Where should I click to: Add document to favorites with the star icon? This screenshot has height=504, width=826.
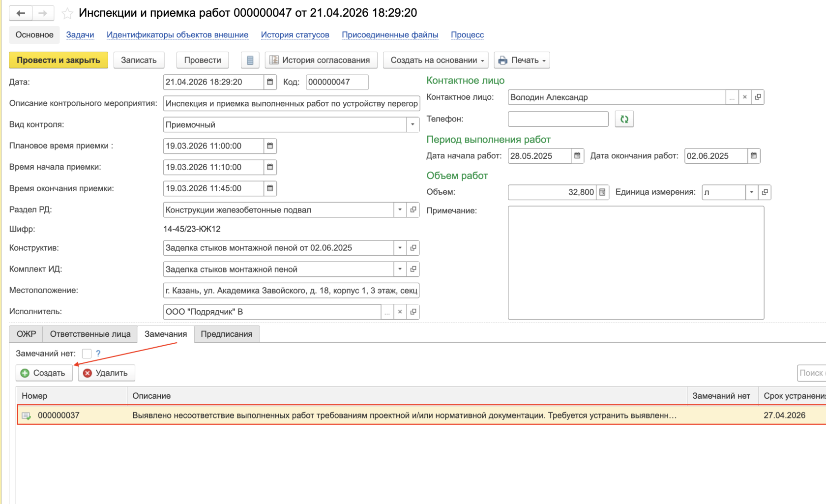pos(67,13)
